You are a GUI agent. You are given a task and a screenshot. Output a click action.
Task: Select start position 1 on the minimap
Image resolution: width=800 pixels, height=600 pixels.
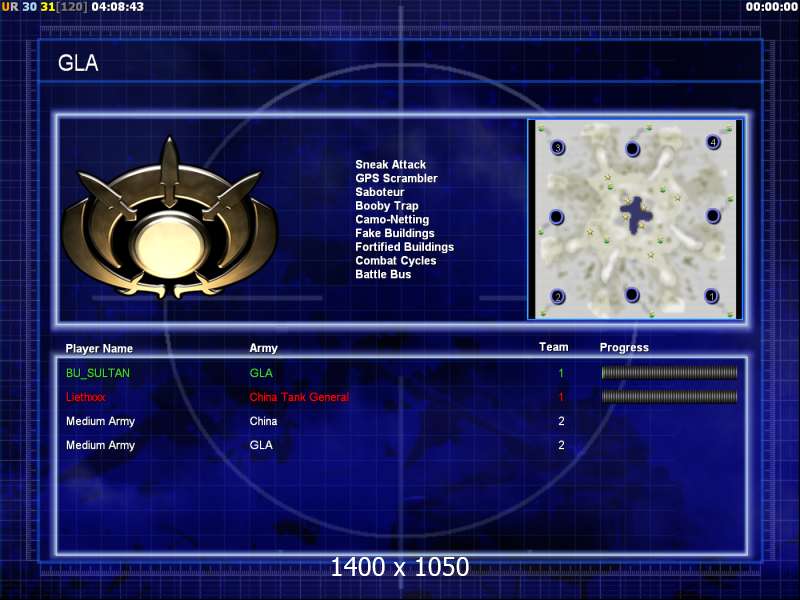coord(711,296)
